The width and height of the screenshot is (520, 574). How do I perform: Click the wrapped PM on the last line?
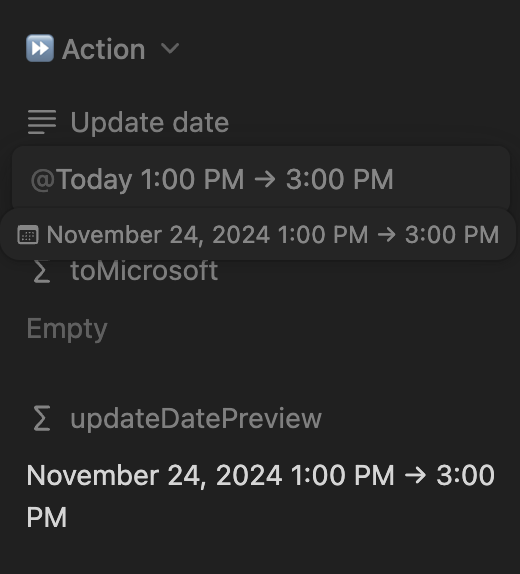pos(47,517)
